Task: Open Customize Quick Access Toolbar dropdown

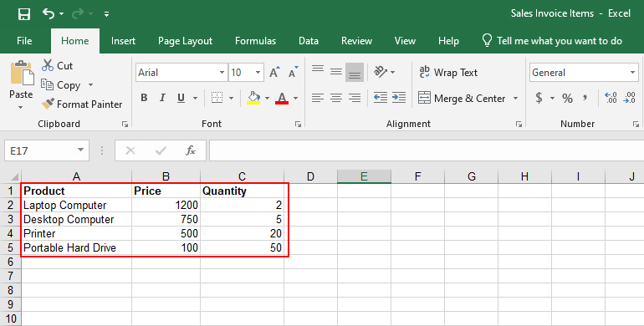Action: pyautogui.click(x=106, y=14)
